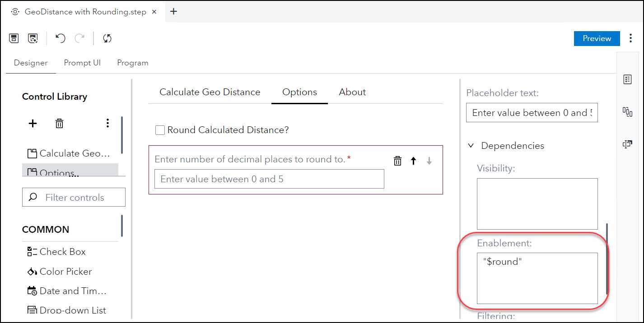Move the decimal places control up
644x323 pixels.
click(x=413, y=161)
